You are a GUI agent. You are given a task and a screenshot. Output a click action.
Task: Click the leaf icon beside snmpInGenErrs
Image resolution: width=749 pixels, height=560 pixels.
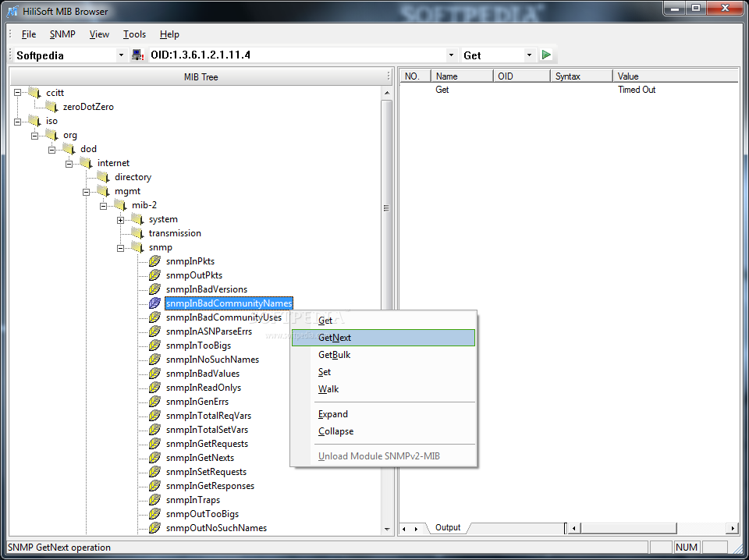pyautogui.click(x=154, y=401)
